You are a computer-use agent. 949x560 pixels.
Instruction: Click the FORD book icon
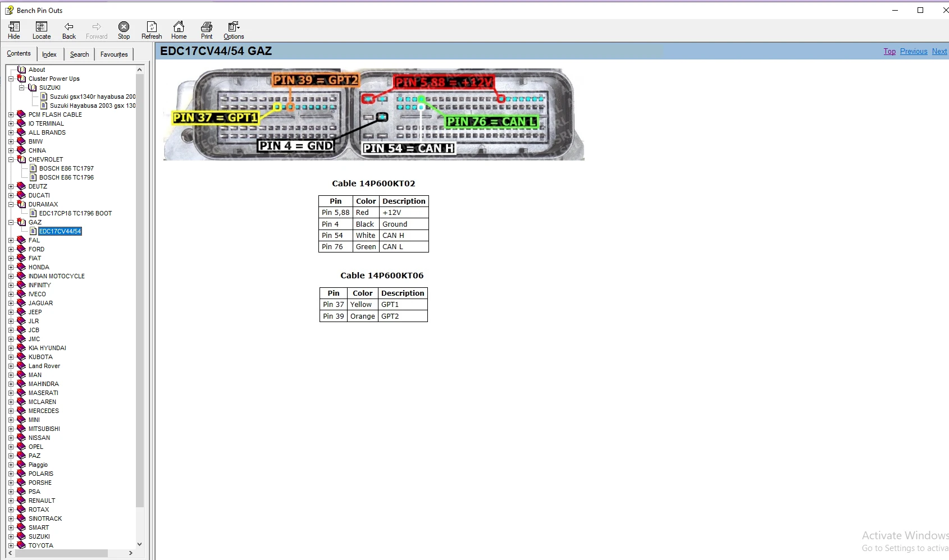22,249
